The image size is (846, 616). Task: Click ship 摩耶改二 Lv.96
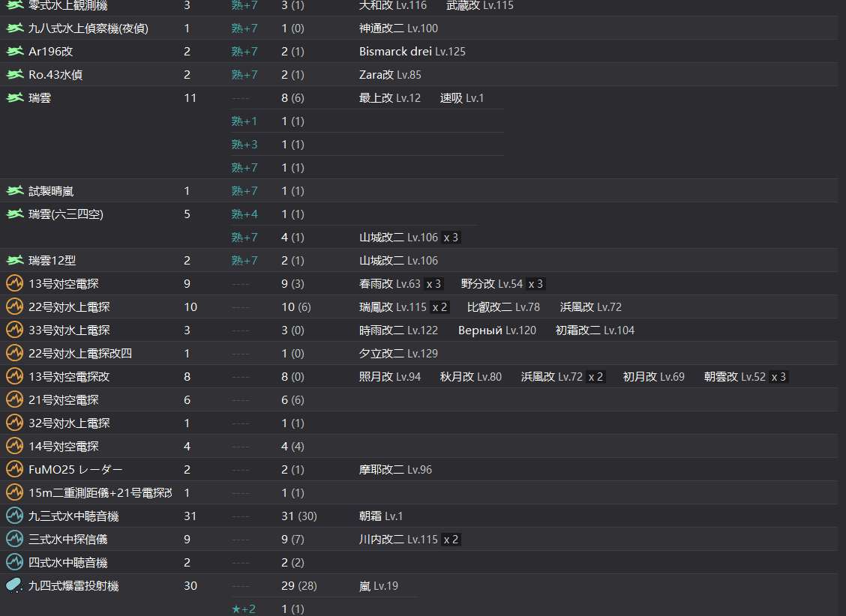(x=395, y=469)
